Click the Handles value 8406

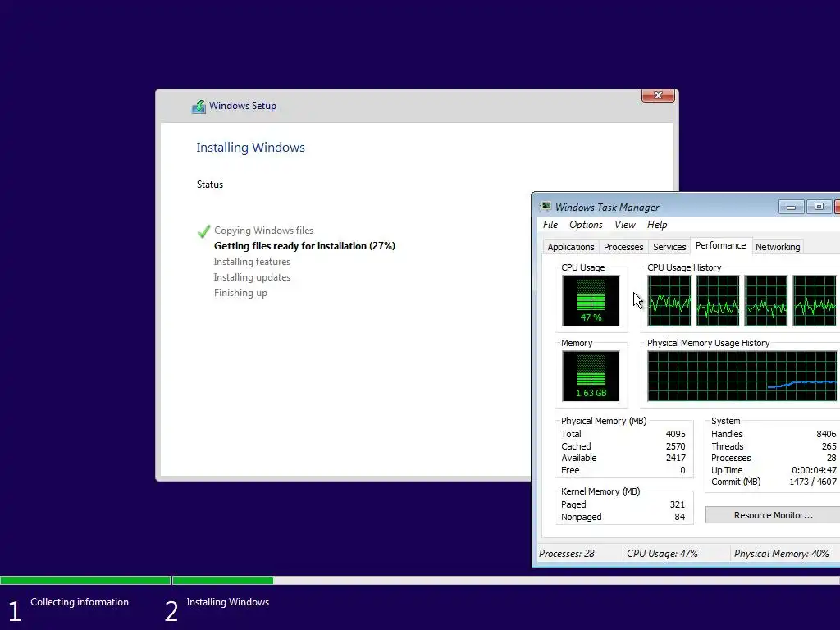(826, 434)
